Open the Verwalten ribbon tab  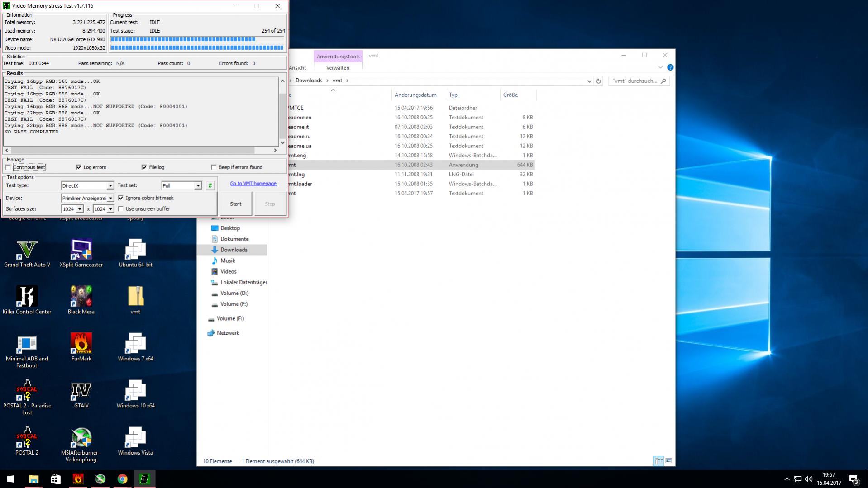(x=338, y=68)
